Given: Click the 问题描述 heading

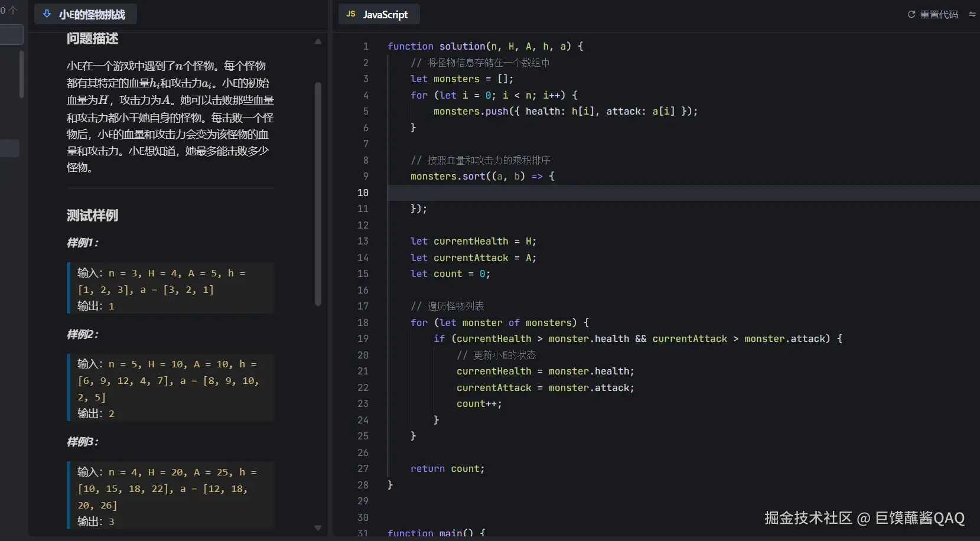Looking at the screenshot, I should [93, 39].
